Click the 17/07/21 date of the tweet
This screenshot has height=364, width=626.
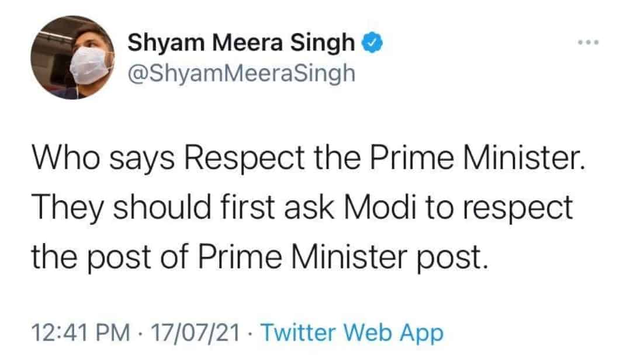[x=195, y=332]
